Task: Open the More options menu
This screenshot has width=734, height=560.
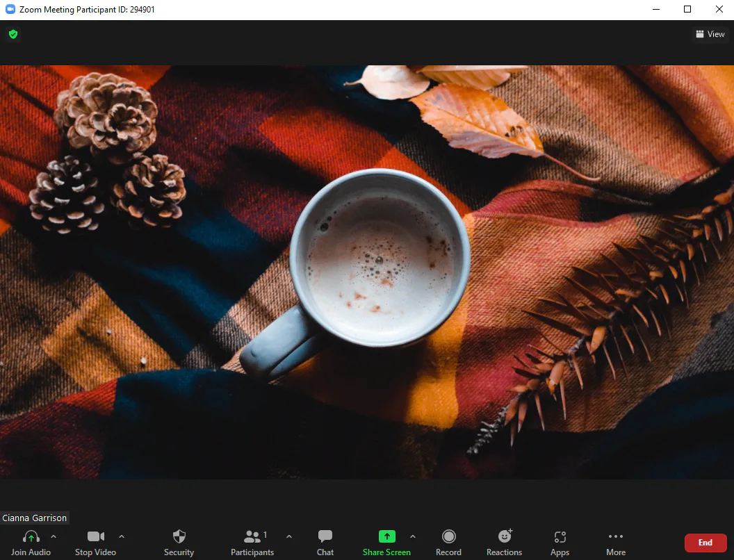Action: 616,543
